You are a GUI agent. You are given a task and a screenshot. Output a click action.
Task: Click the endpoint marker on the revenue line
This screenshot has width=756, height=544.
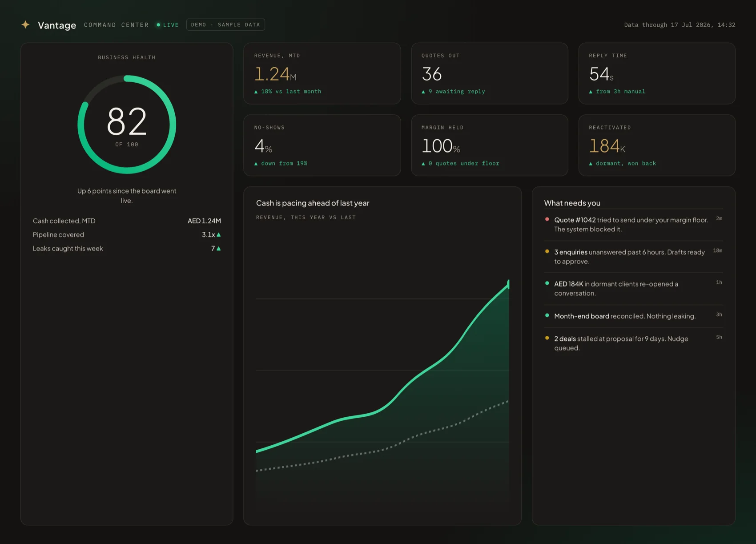tap(508, 284)
